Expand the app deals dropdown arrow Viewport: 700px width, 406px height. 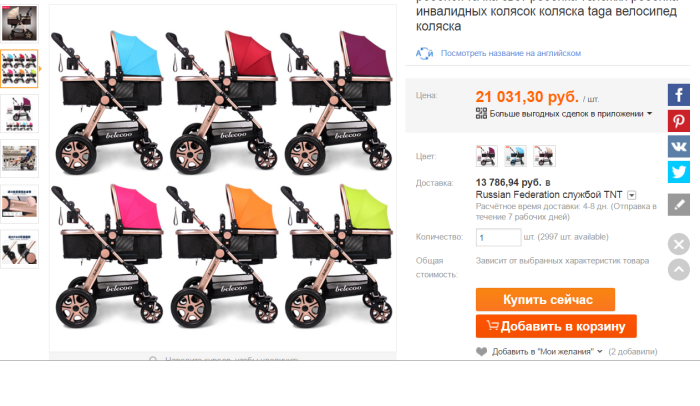tap(650, 113)
